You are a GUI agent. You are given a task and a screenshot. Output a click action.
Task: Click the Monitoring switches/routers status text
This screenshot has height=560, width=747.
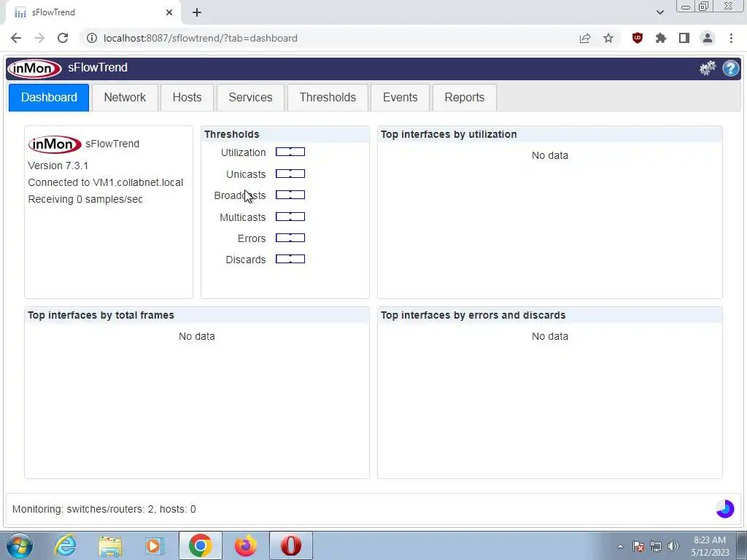[104, 509]
